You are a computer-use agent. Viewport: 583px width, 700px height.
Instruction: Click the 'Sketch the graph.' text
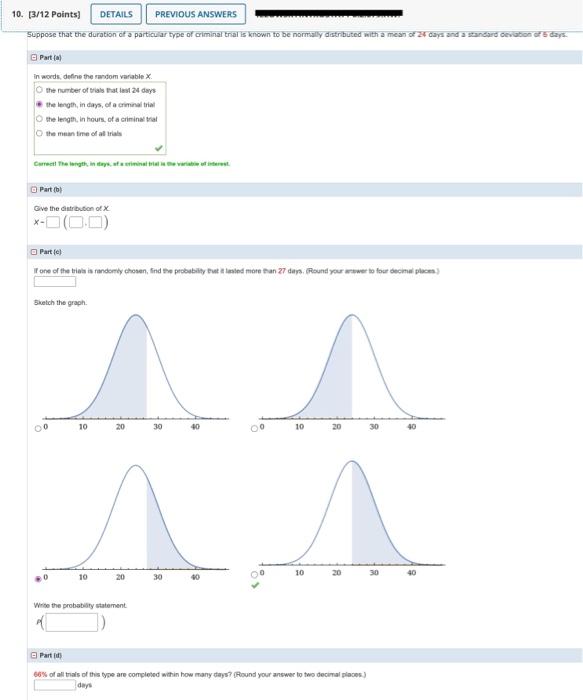click(60, 303)
